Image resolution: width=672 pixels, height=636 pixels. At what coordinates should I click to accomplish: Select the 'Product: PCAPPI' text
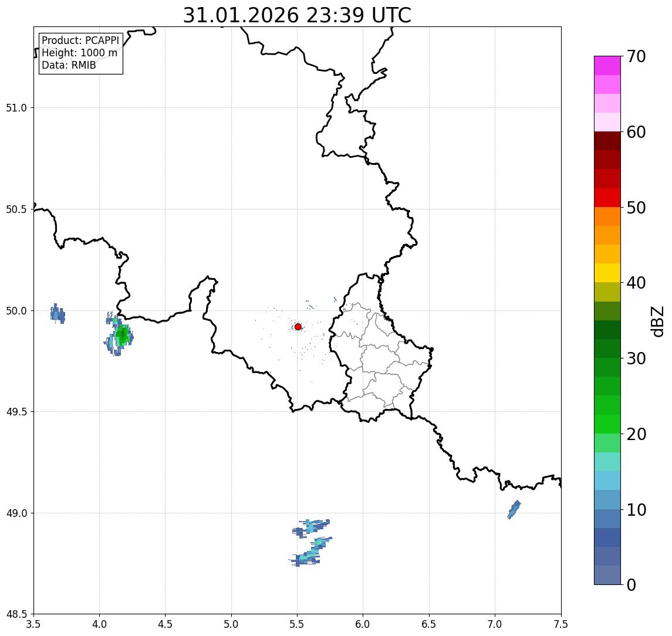[x=80, y=40]
